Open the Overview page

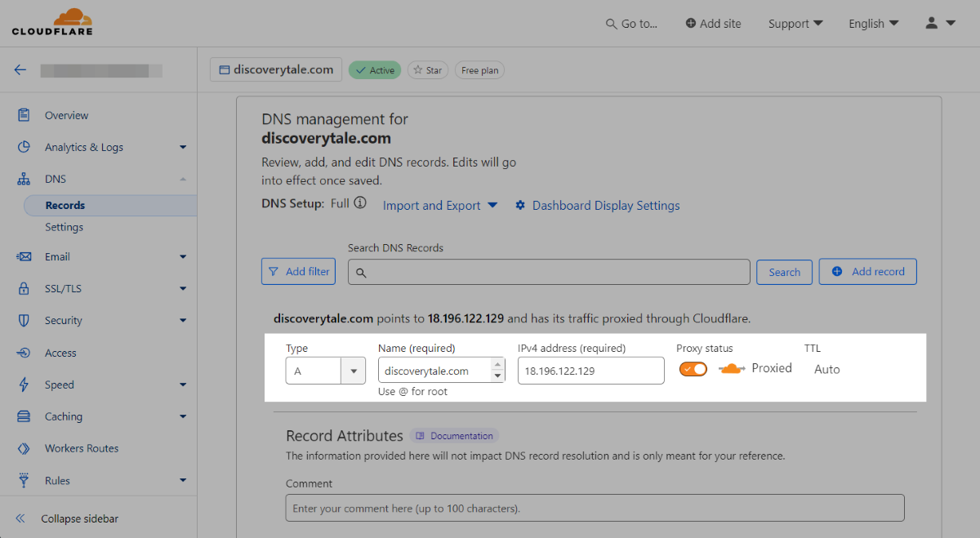67,115
